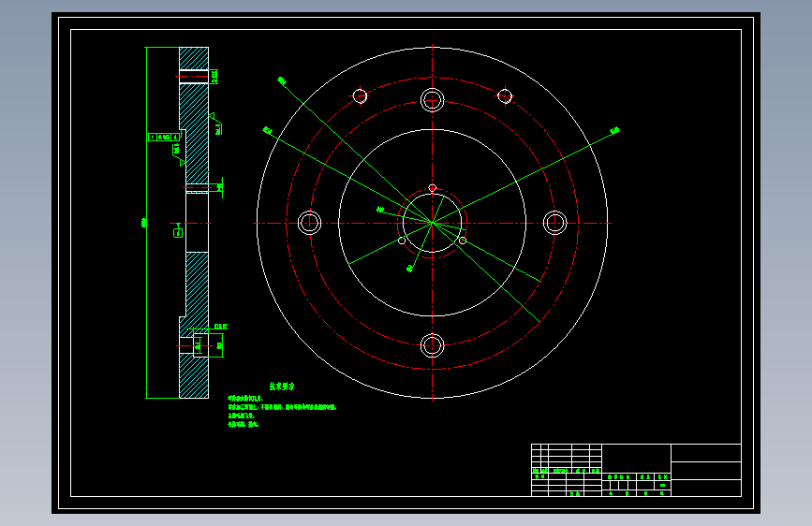Pick the left counterbored bolt hole
812x526 pixels.
pos(310,223)
